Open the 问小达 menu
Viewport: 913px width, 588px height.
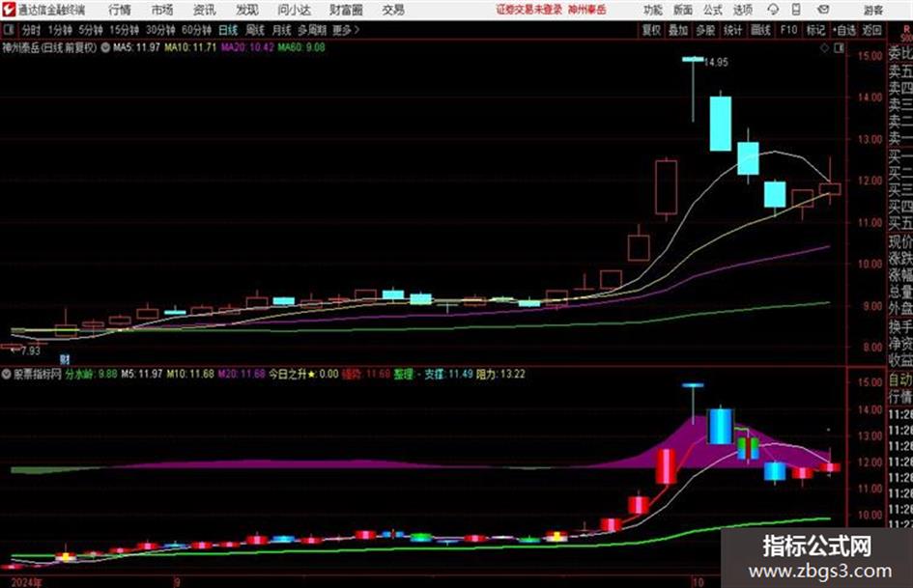click(x=294, y=10)
